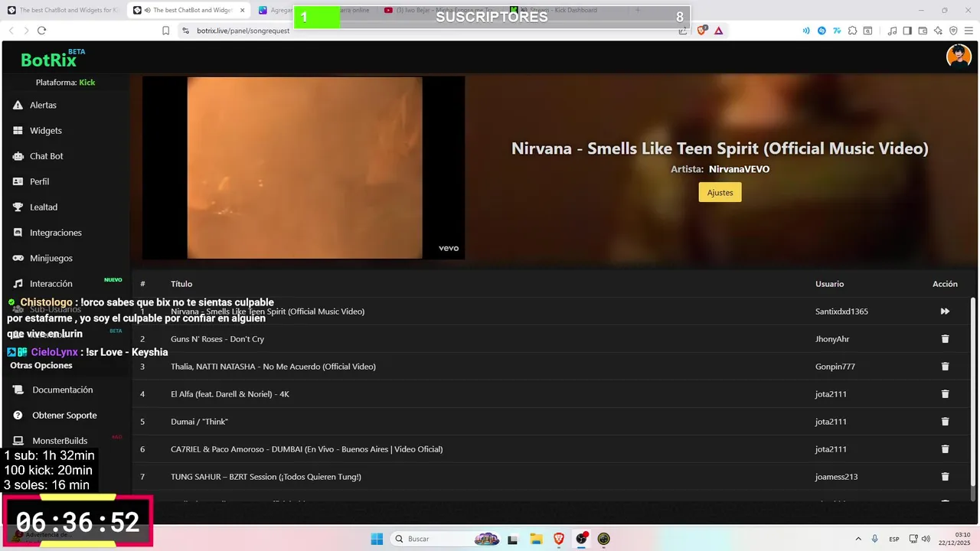Delete El Alfa - 4K from queue

pos(945,394)
